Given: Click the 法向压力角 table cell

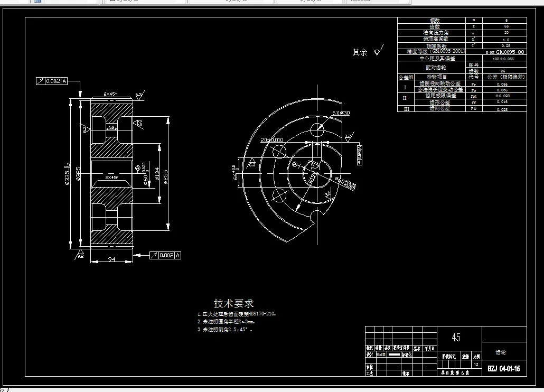Looking at the screenshot, I should pos(432,33).
